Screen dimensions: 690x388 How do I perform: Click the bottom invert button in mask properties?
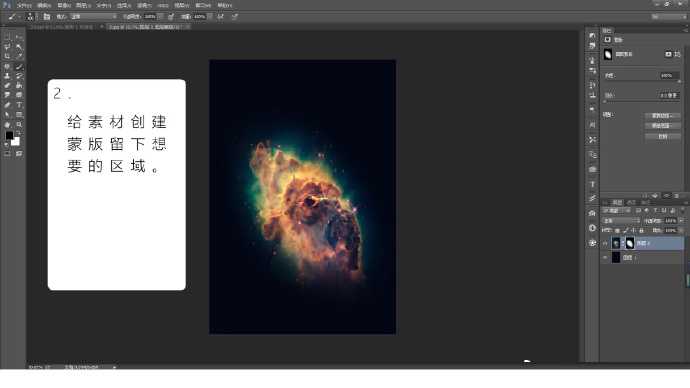tap(662, 136)
